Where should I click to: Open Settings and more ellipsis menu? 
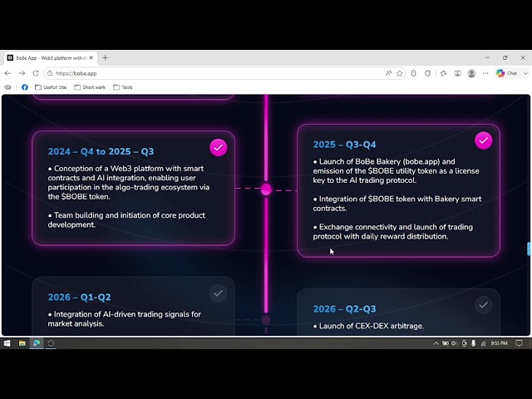pyautogui.click(x=485, y=73)
